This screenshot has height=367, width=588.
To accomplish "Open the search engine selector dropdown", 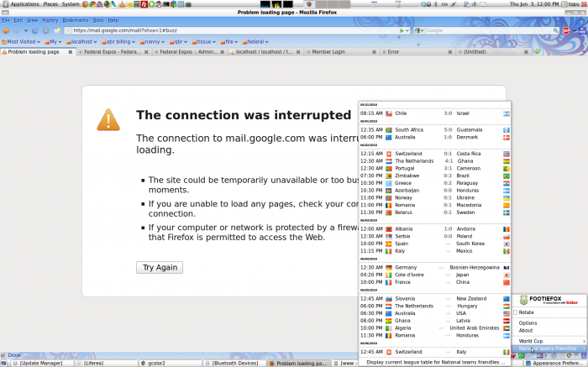I will (419, 31).
